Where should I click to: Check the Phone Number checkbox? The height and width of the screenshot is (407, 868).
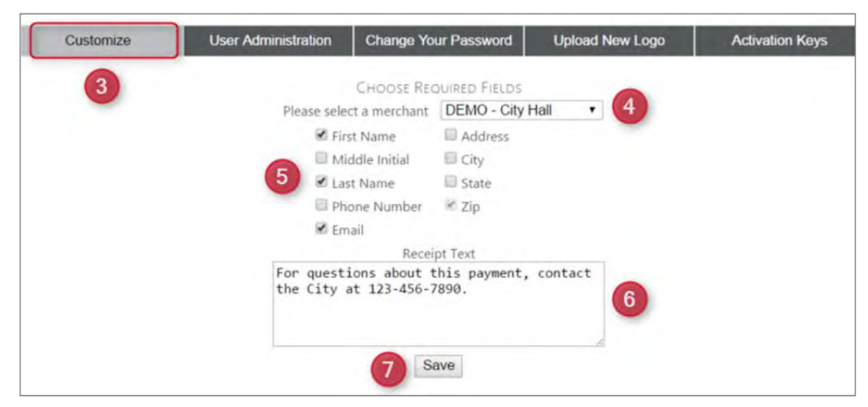(322, 206)
